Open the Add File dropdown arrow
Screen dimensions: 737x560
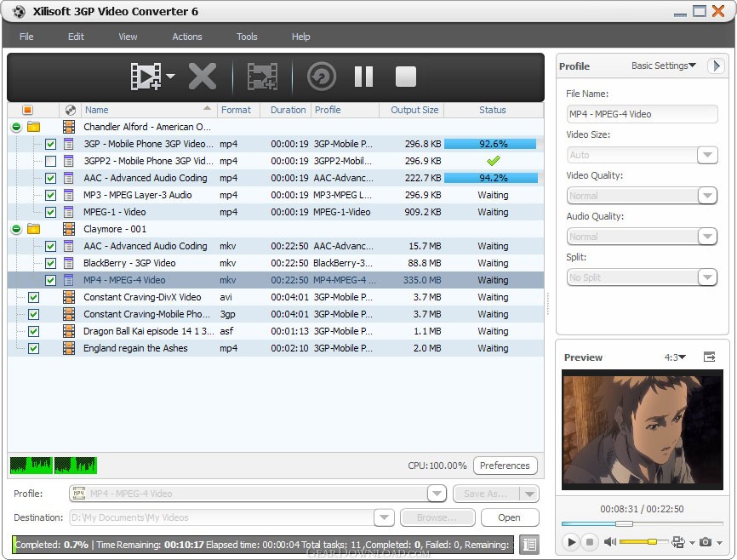(170, 76)
